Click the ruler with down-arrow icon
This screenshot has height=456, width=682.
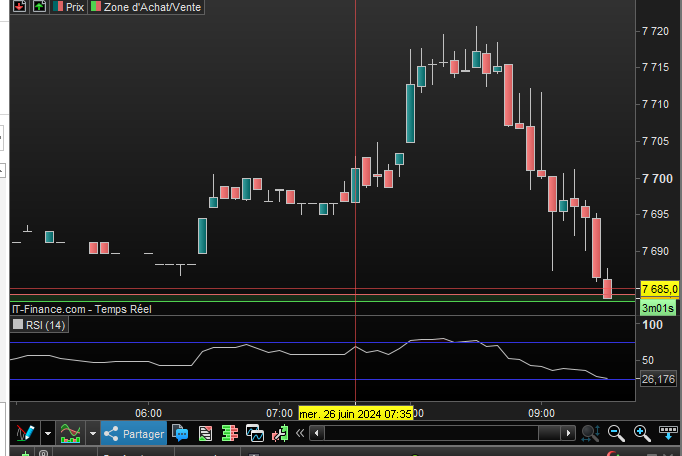668,433
